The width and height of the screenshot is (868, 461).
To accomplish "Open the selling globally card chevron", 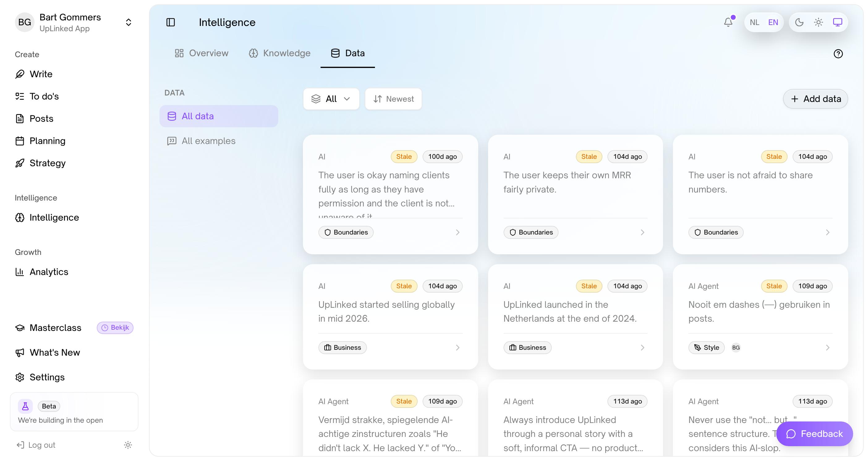I will (457, 348).
